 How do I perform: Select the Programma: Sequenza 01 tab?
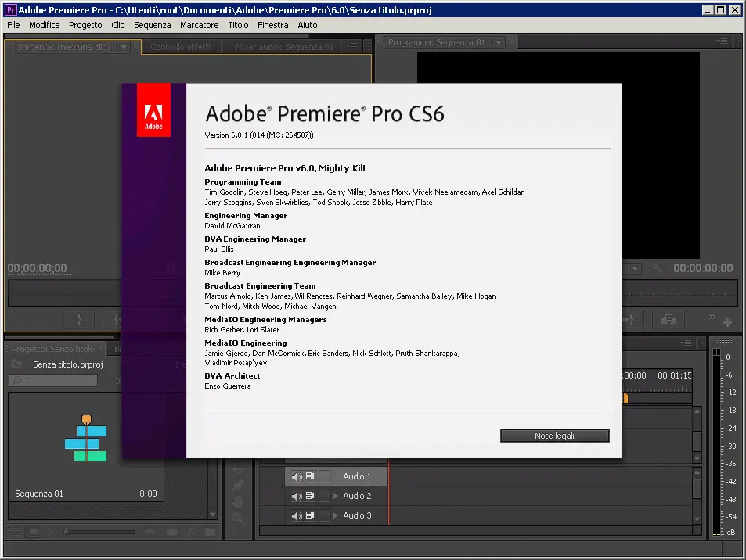(436, 42)
